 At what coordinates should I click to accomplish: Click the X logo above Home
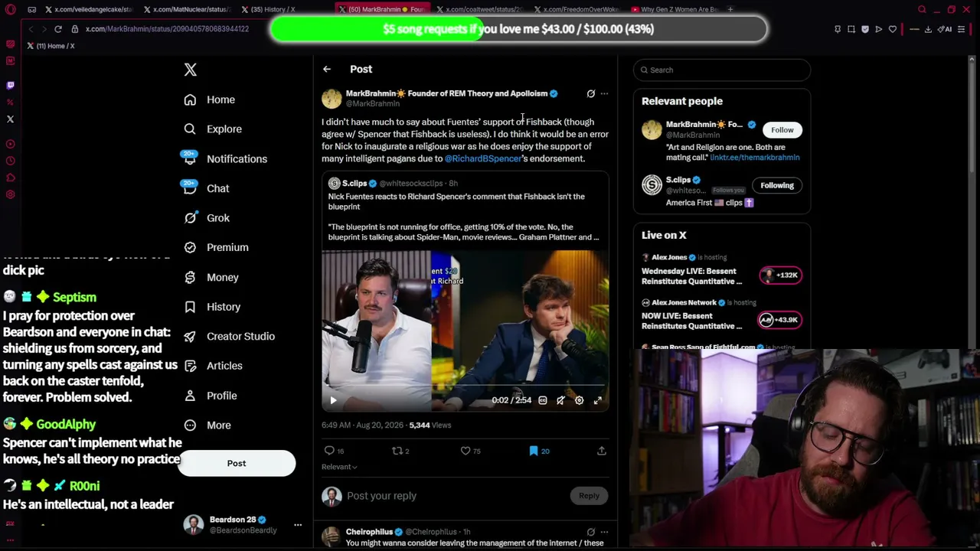[x=191, y=70]
